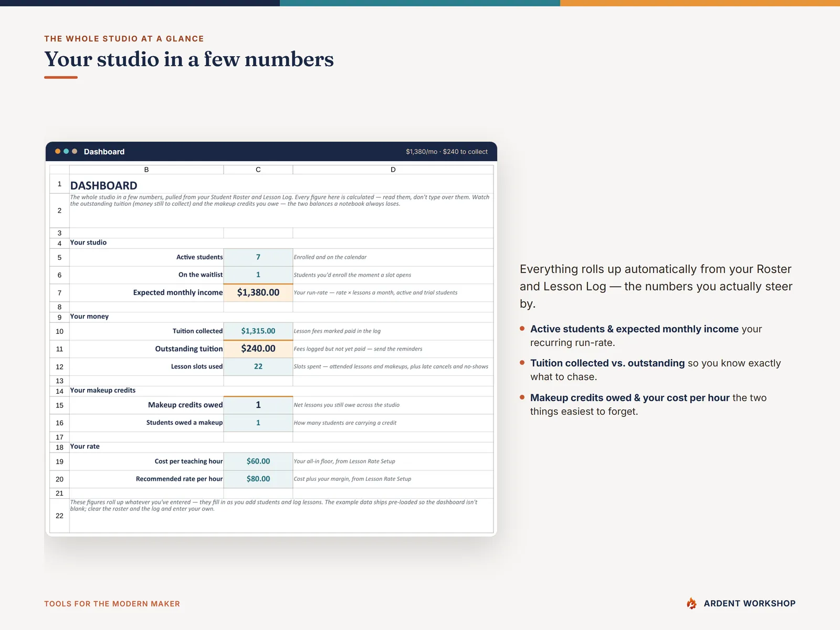Select the $1,315.00 tuition cell
Image resolution: width=840 pixels, height=630 pixels.
(258, 331)
